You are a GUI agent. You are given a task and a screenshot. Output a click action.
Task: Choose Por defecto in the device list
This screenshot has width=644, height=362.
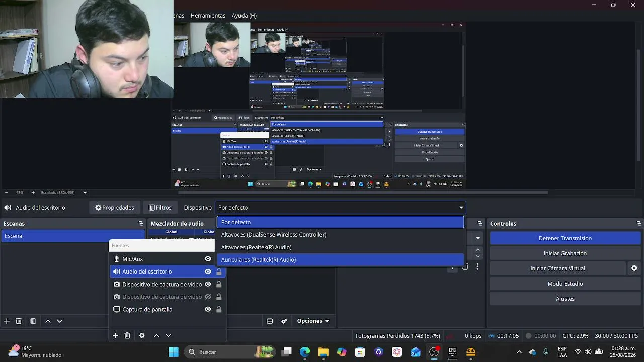340,222
